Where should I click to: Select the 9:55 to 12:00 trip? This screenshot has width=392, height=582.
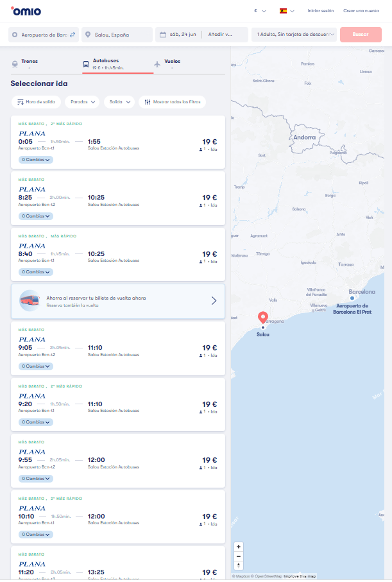click(118, 461)
